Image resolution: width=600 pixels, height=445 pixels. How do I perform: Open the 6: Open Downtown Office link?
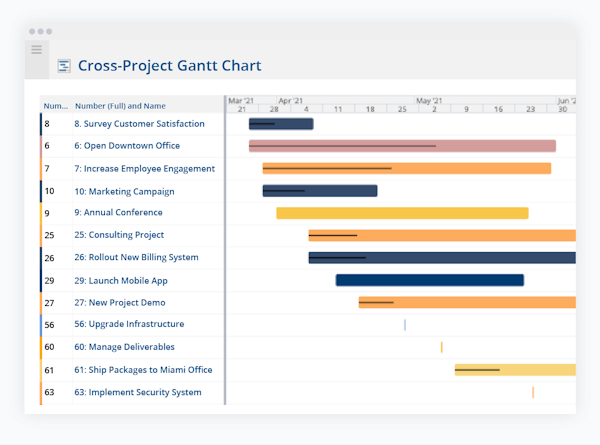[127, 146]
